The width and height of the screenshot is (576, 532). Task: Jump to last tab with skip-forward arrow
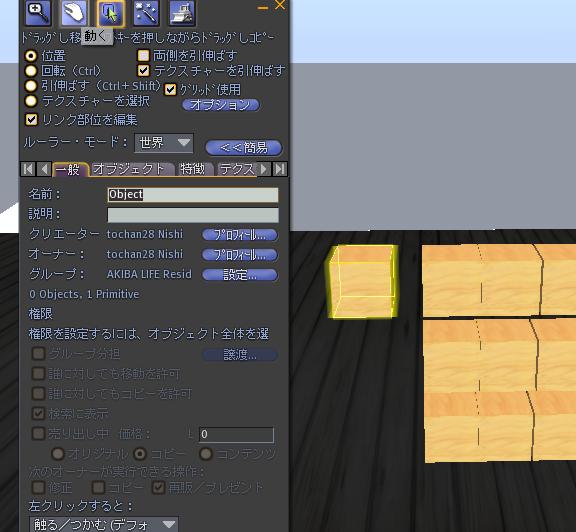click(x=281, y=169)
